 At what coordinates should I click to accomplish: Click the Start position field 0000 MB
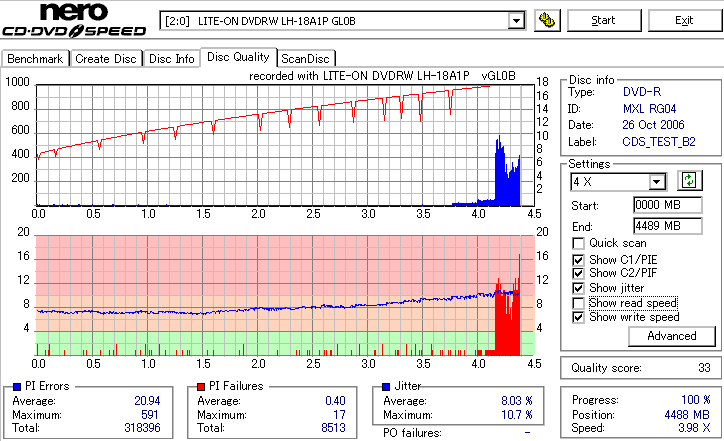[668, 205]
